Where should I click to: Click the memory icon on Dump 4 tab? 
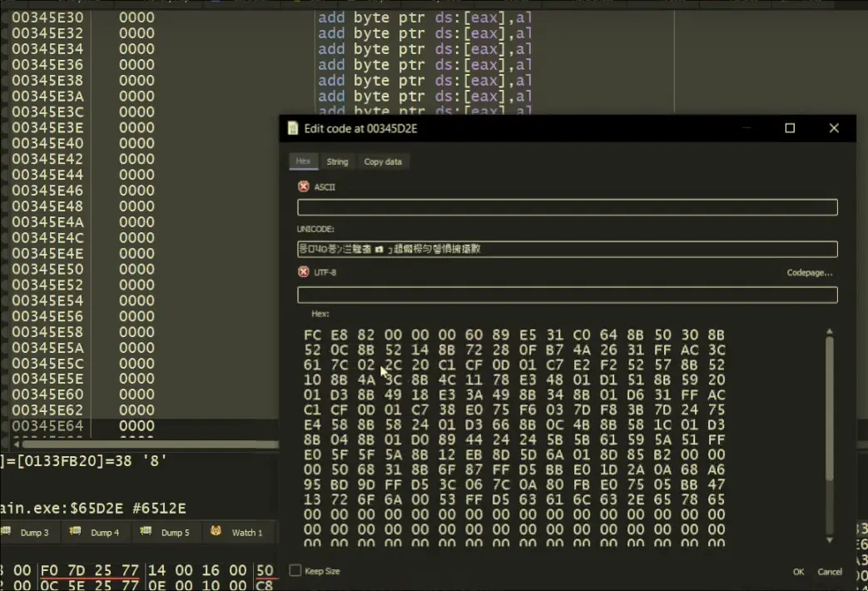click(x=76, y=532)
